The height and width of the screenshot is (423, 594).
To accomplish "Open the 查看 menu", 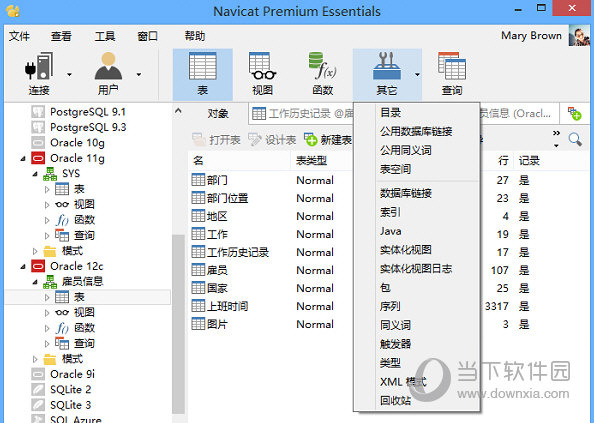I will coord(61,36).
